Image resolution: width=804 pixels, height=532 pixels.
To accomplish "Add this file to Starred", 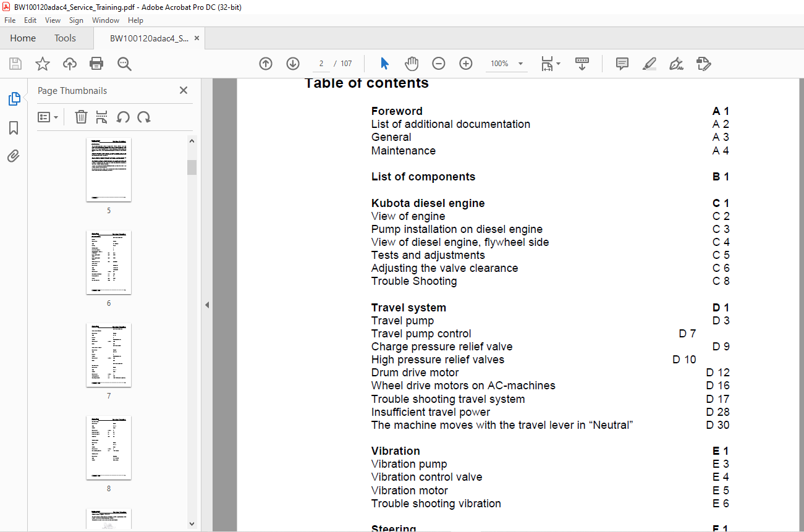I will click(x=43, y=64).
